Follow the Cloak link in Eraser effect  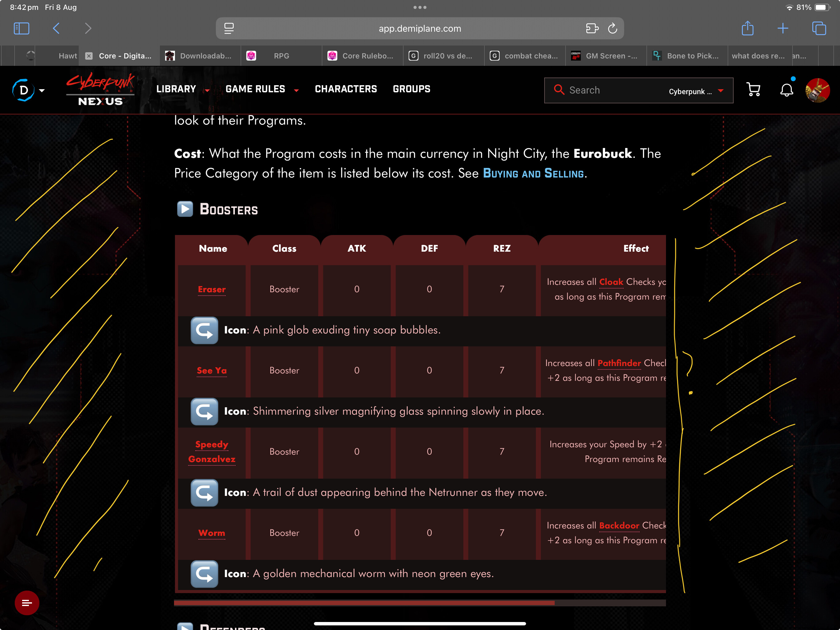pos(611,282)
